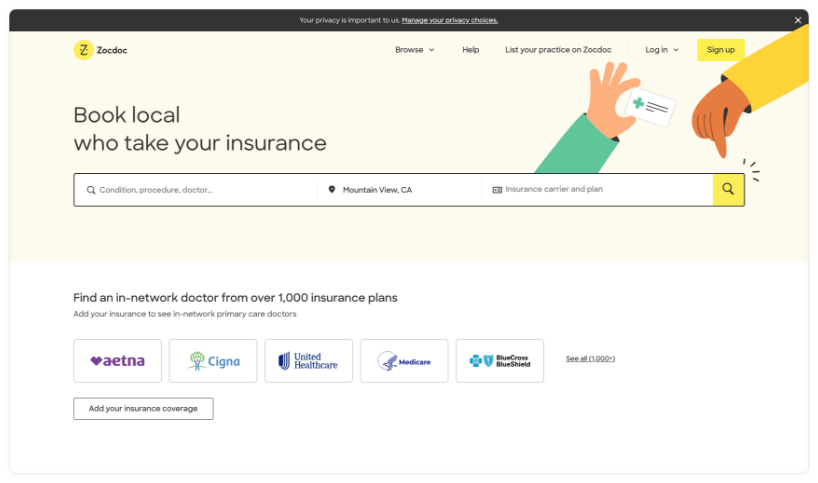The width and height of the screenshot is (818, 483).
Task: Click Add your insurance coverage button
Action: pyautogui.click(x=143, y=409)
